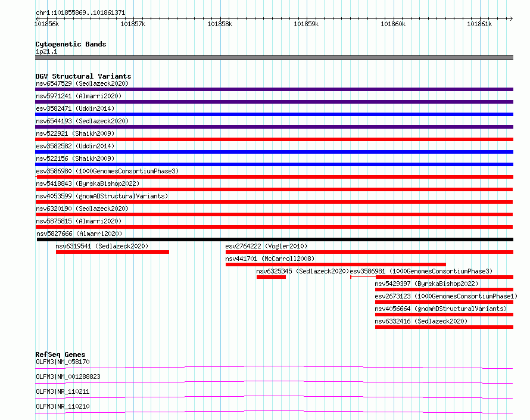Click the nsv6544193 (Sedlazeck2020) label
530x420 pixels.
[82, 121]
